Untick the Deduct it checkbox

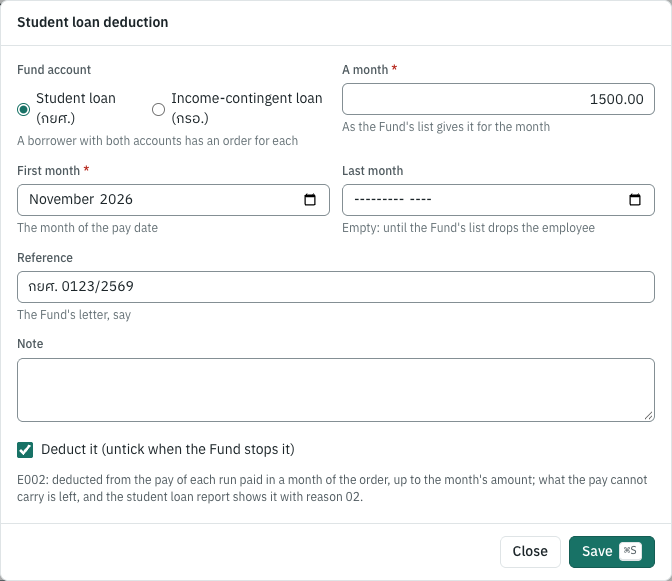pyautogui.click(x=25, y=450)
